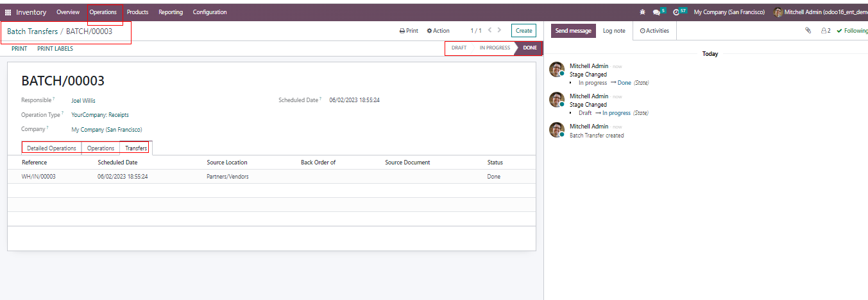Open the WH/IN/00003 transfer row
The height and width of the screenshot is (300, 868).
tap(38, 177)
